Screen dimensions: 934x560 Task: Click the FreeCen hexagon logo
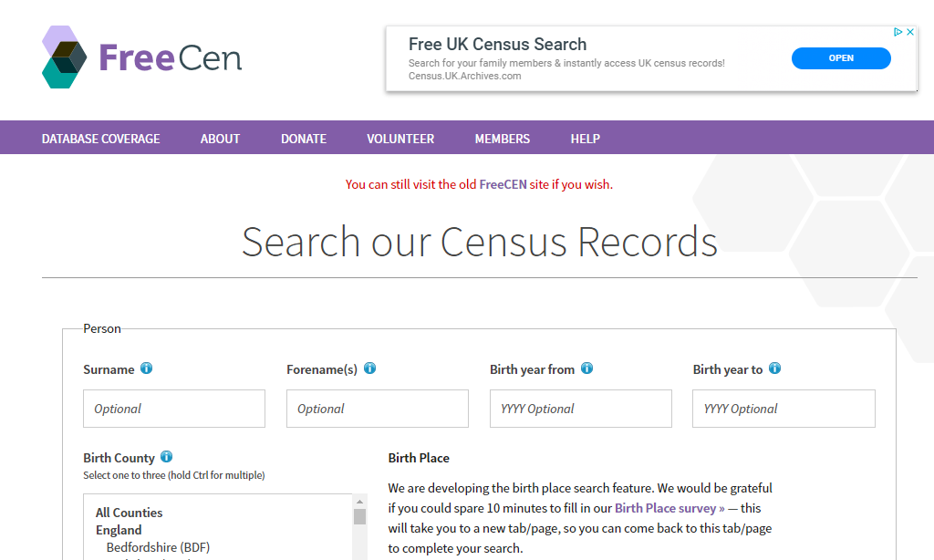[x=65, y=57]
